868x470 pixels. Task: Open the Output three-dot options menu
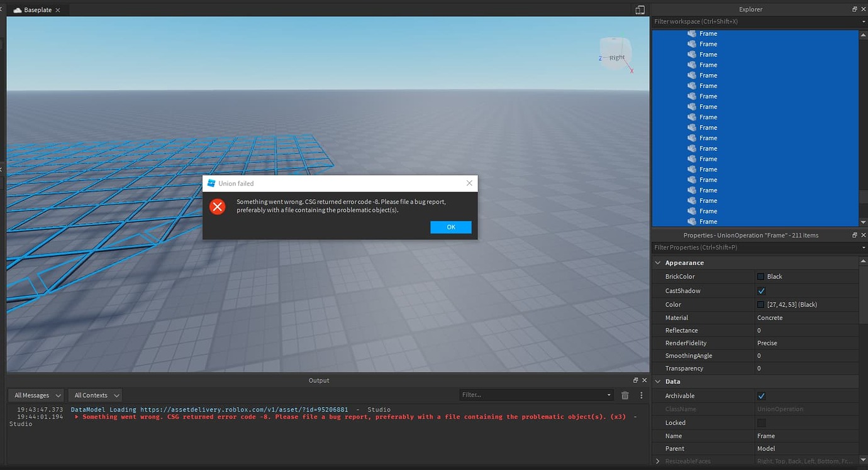click(642, 395)
